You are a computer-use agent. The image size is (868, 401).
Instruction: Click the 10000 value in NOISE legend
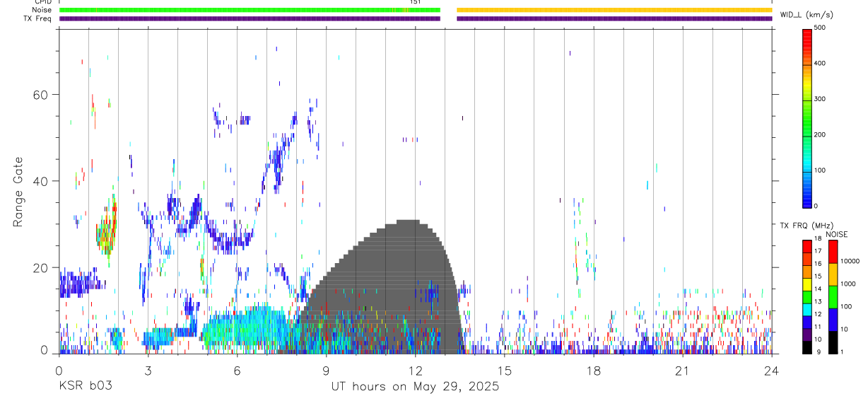850,261
